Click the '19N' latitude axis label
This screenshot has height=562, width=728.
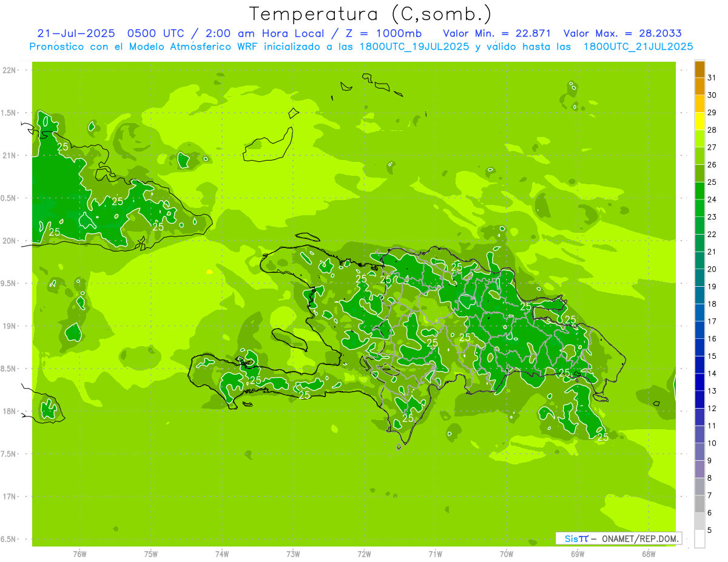coord(8,326)
